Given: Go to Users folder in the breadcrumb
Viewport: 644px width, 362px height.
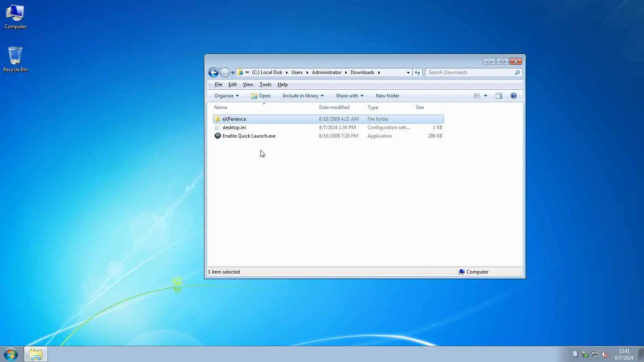Looking at the screenshot, I should [x=297, y=72].
